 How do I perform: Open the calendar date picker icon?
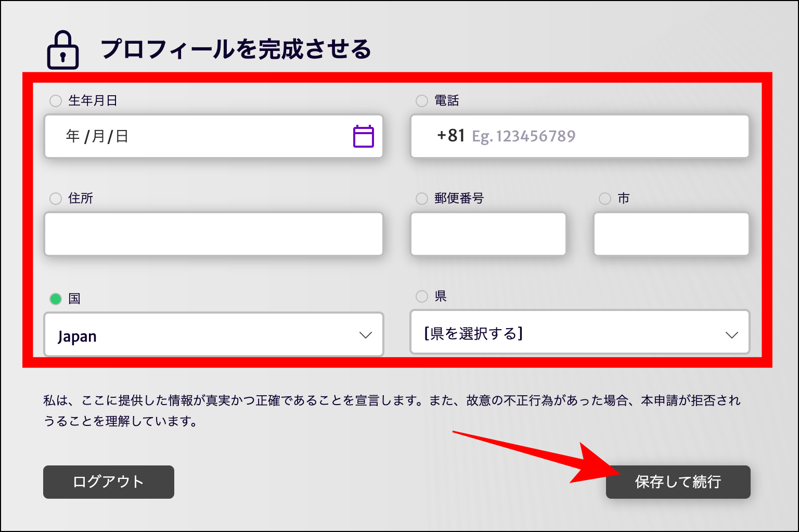pyautogui.click(x=363, y=136)
